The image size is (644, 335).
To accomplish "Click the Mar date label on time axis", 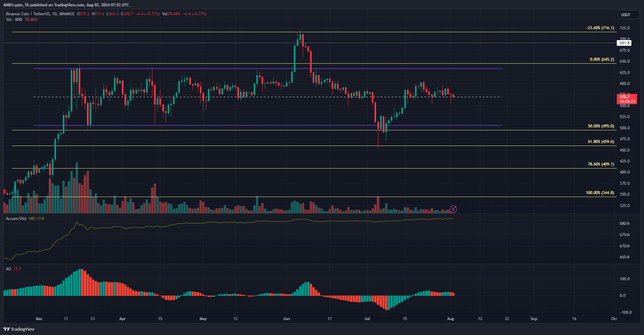I will [x=39, y=319].
